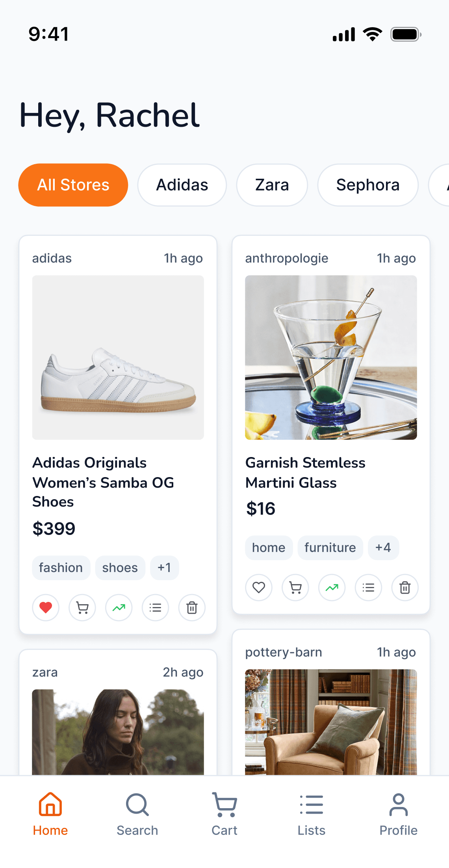Delete Martini Glass card with trash icon
449x868 pixels.
click(x=405, y=588)
